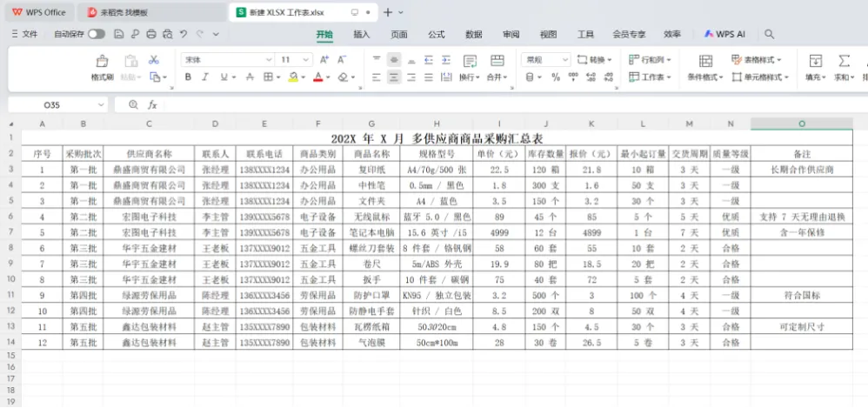Click the WPS AI button
This screenshot has height=408, width=868.
pos(724,34)
